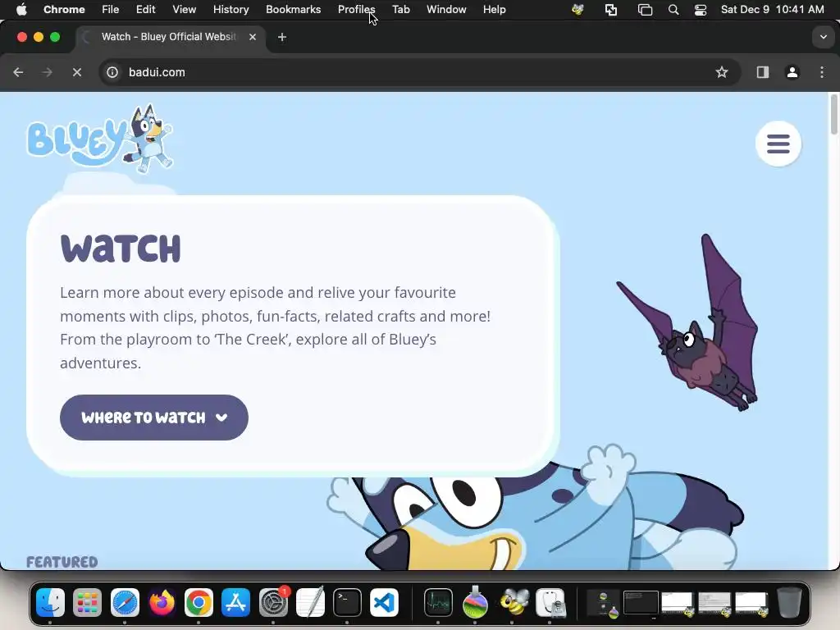
Task: Go back to the previous page
Action: coord(18,72)
